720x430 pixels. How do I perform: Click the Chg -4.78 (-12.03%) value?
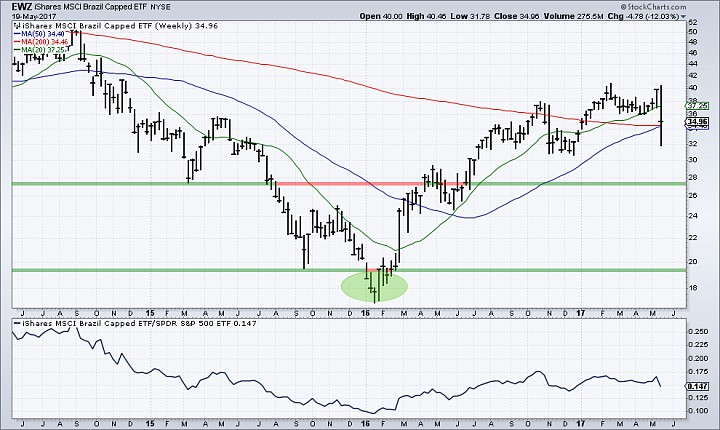click(x=643, y=16)
